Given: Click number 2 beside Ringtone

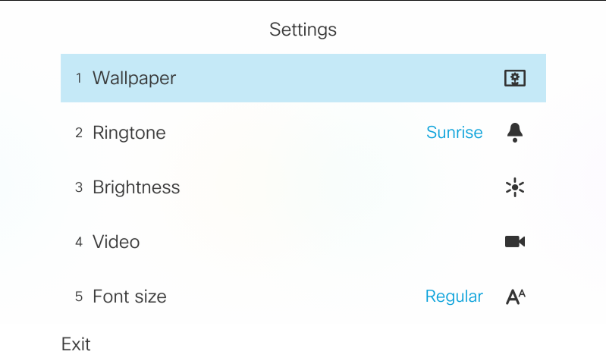Looking at the screenshot, I should [x=79, y=133].
